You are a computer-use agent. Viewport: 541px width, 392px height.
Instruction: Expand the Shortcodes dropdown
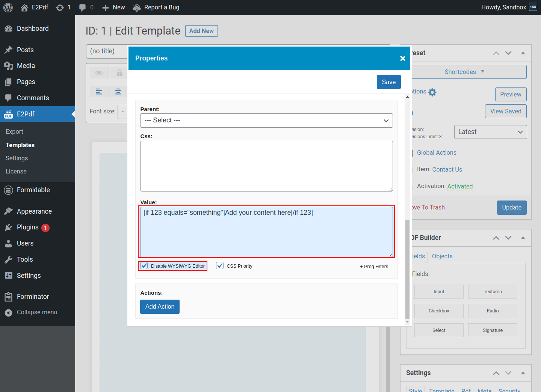pyautogui.click(x=465, y=72)
